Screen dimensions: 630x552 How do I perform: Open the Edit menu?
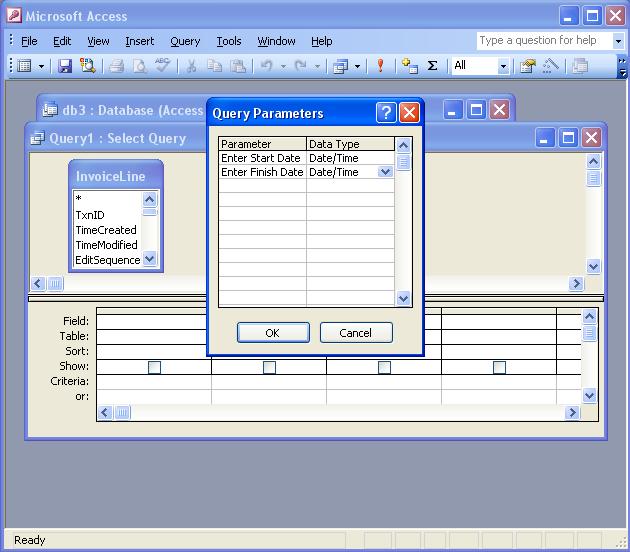tap(62, 41)
